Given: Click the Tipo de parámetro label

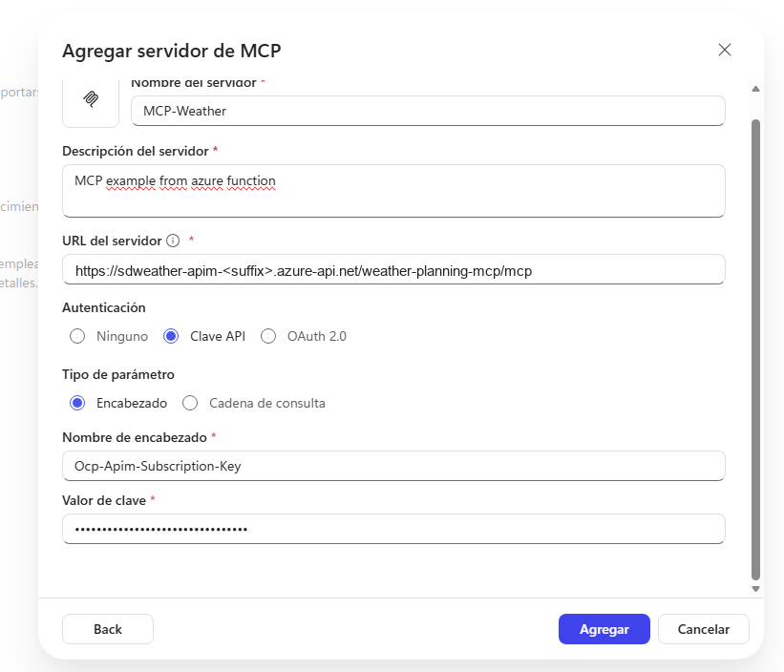Looking at the screenshot, I should tap(118, 375).
